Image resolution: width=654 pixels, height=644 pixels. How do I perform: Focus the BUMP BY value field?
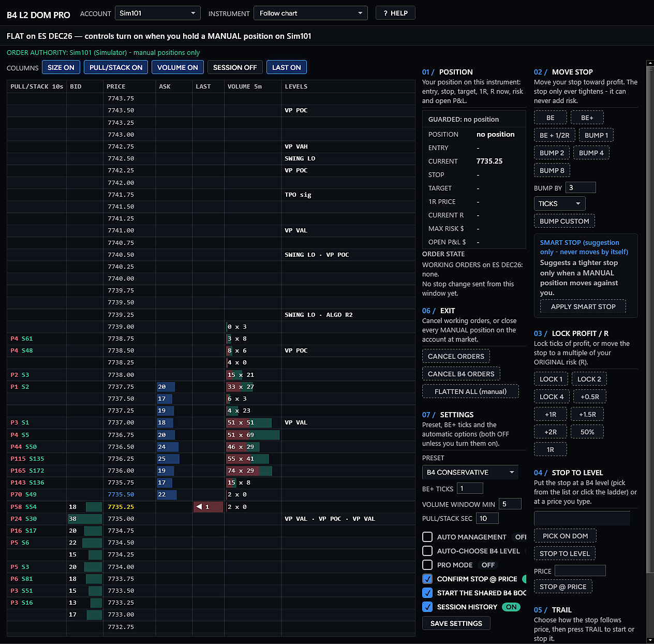coord(581,187)
